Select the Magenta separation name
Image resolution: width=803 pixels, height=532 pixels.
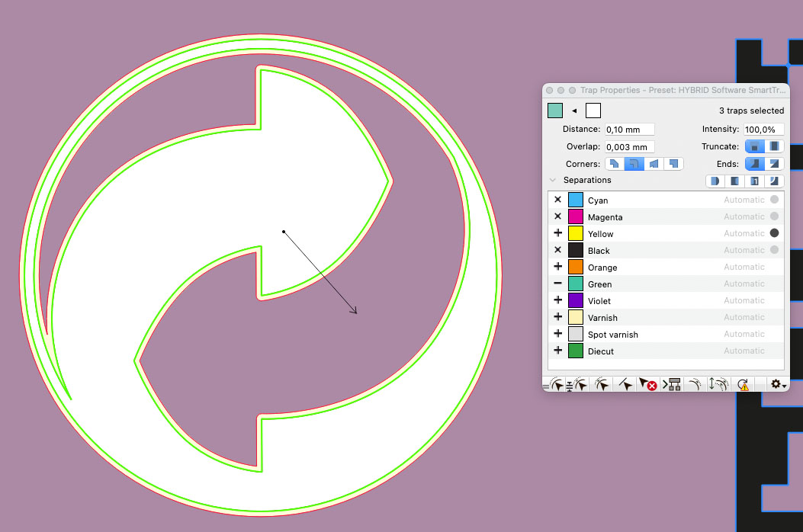(605, 217)
